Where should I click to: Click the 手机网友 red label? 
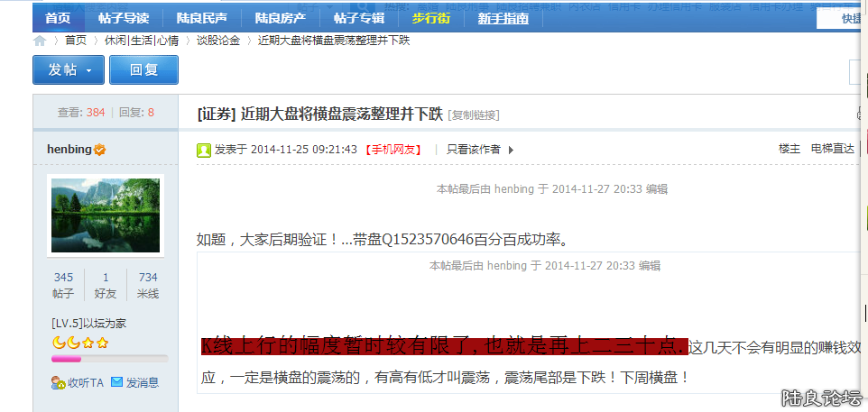pyautogui.click(x=393, y=150)
